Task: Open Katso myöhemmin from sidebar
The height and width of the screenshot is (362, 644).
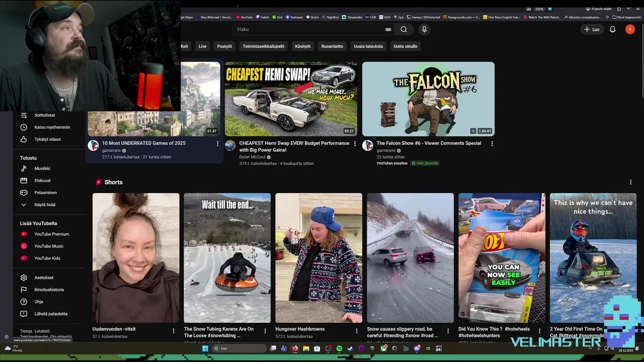Action: pyautogui.click(x=49, y=127)
